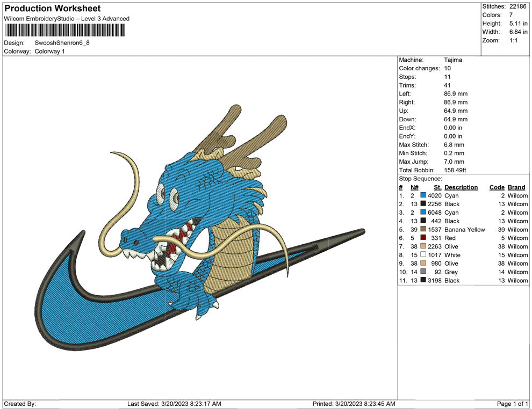Image resolution: width=532 pixels, height=409 pixels.
Task: Click the Width value '6.84 in'
Action: (519, 32)
